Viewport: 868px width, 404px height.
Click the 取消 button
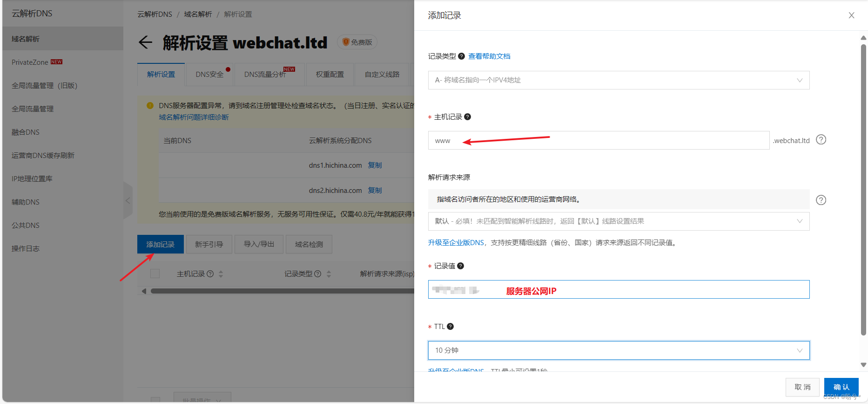(802, 387)
